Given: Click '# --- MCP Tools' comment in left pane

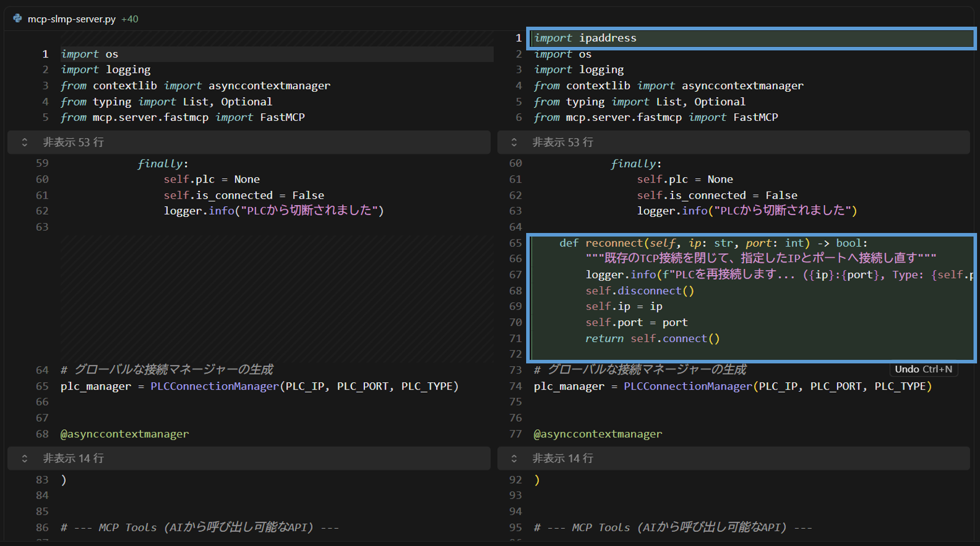Looking at the screenshot, I should tap(200, 528).
